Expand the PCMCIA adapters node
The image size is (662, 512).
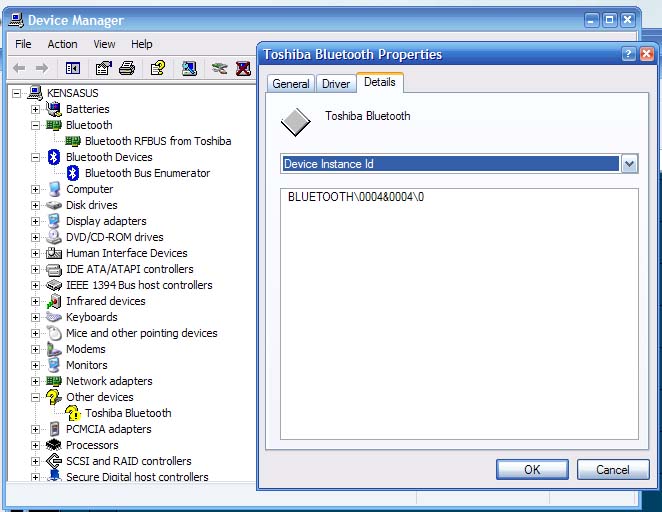[x=35, y=430]
